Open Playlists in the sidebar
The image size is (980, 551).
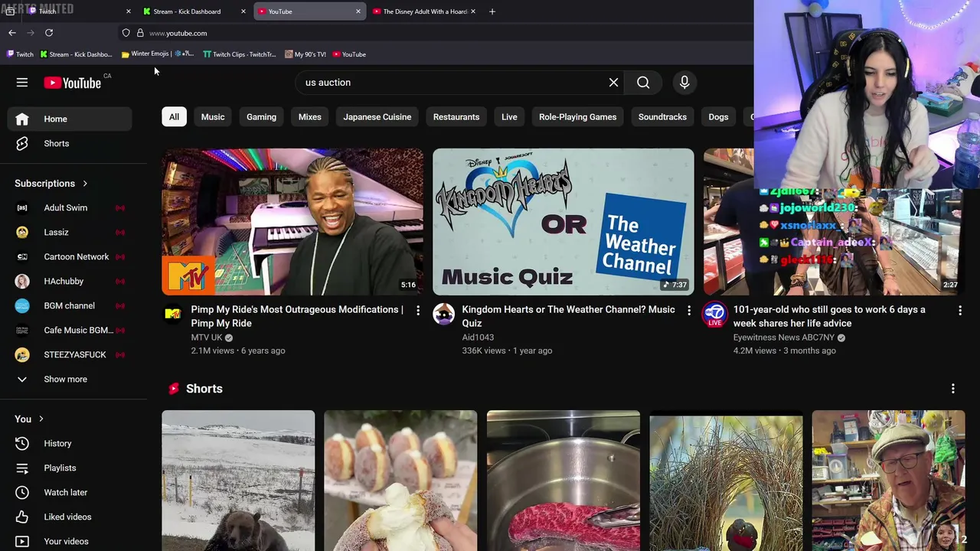pyautogui.click(x=70, y=468)
